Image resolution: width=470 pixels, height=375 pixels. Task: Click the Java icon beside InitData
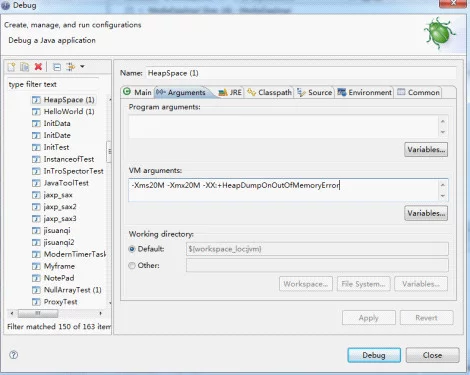36,124
